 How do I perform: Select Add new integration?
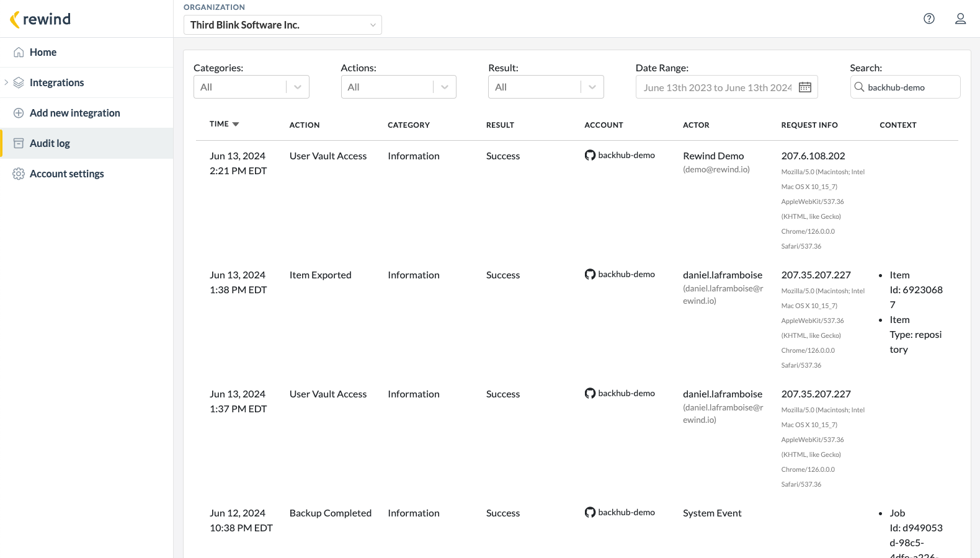pos(86,113)
